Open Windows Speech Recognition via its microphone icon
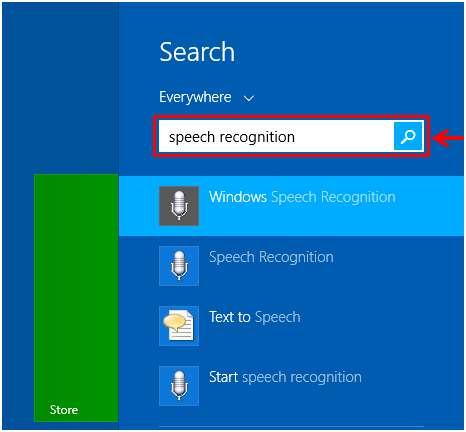 coord(179,206)
